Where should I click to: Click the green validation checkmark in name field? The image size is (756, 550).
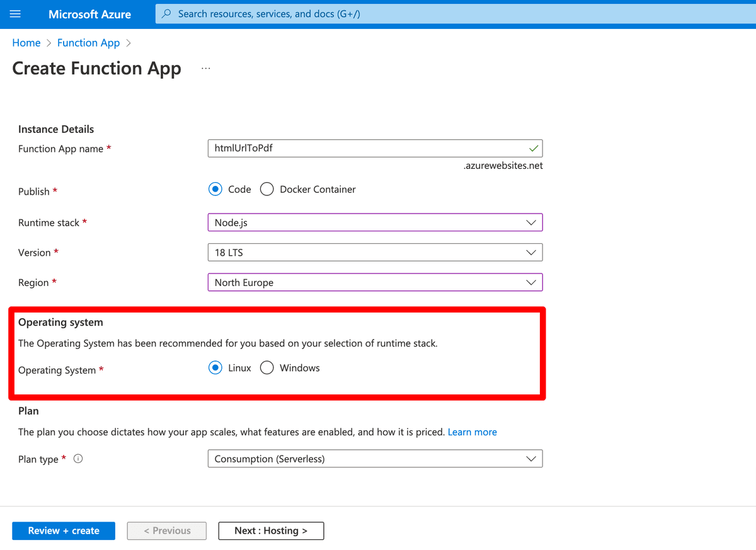[532, 148]
